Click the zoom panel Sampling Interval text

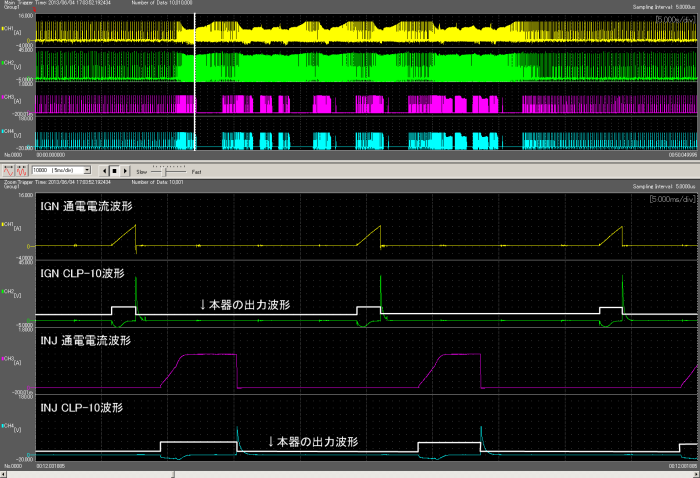[x=664, y=186]
